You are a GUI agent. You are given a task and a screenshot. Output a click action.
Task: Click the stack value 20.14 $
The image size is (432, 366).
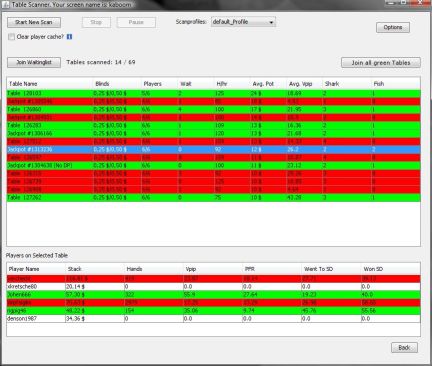pos(75,287)
